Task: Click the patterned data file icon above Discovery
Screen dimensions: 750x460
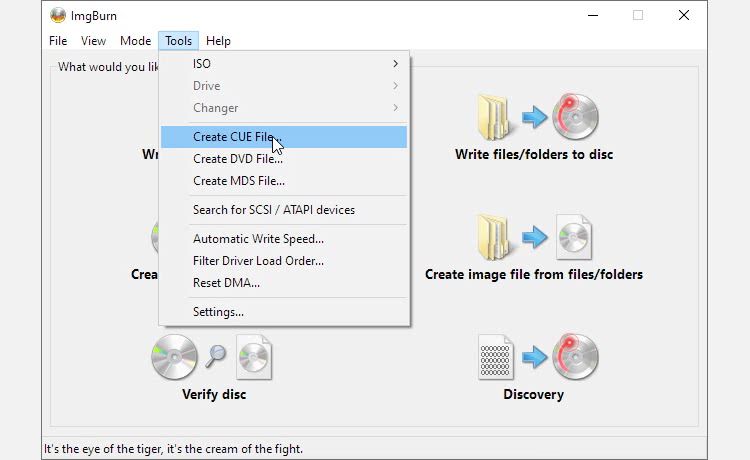Action: 496,357
